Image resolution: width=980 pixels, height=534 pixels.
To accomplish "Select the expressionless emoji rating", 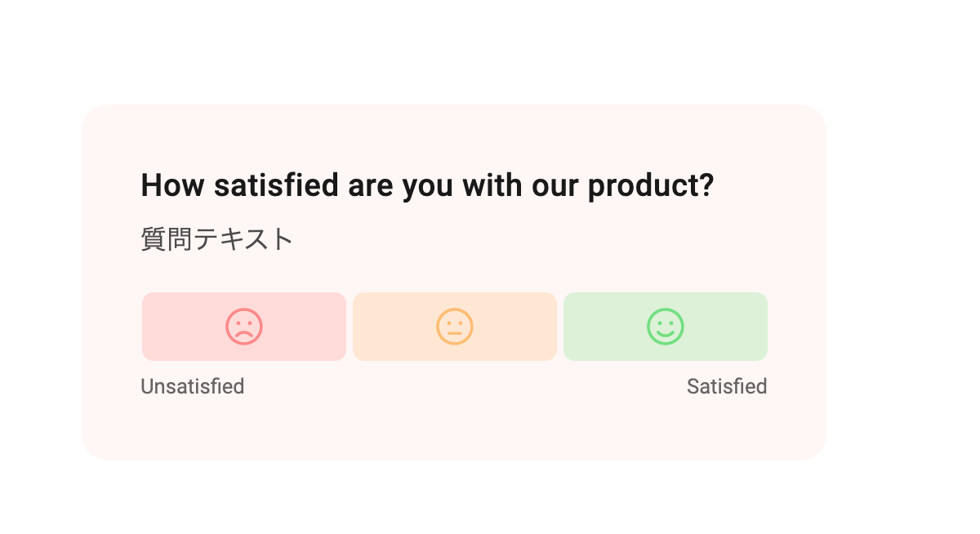I will point(455,327).
